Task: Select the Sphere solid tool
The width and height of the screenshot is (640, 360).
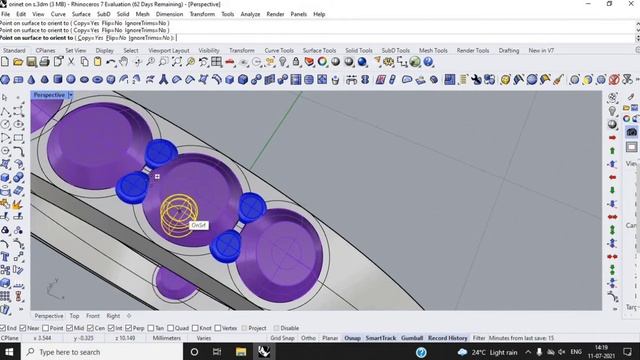Action: [71, 80]
